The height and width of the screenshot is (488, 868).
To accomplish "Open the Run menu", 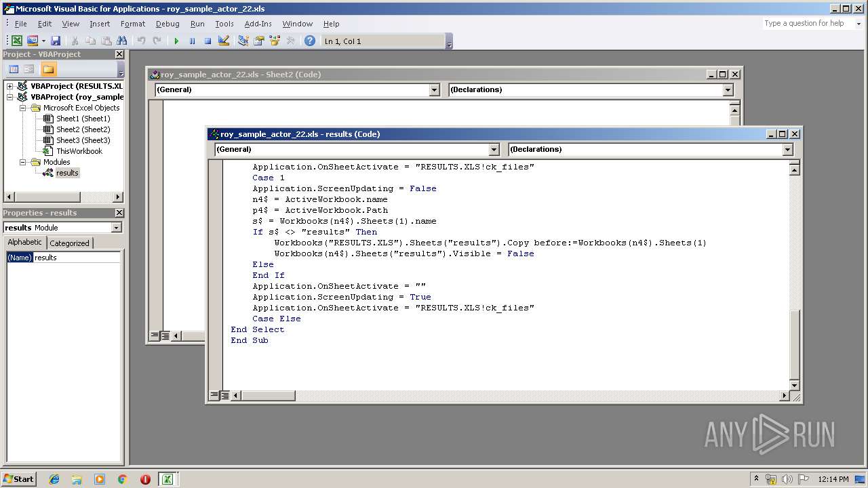I will point(197,24).
